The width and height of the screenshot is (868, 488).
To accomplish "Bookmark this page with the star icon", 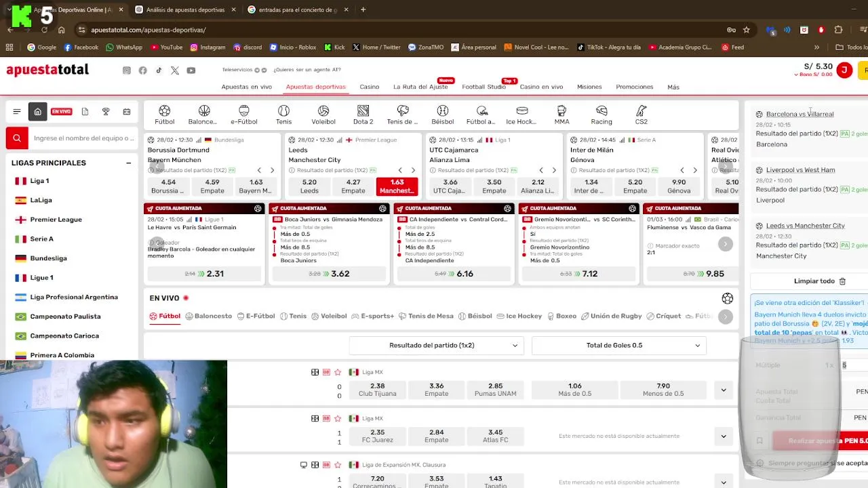I will [x=747, y=30].
